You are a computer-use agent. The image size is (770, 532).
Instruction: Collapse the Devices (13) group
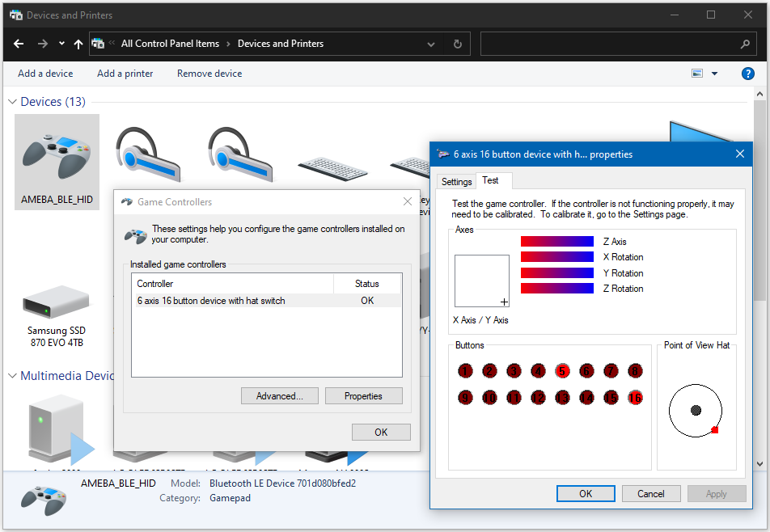click(13, 102)
